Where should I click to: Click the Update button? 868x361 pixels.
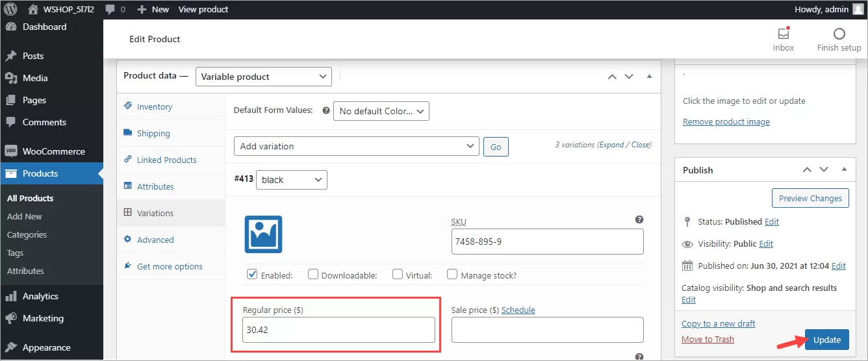click(x=826, y=340)
